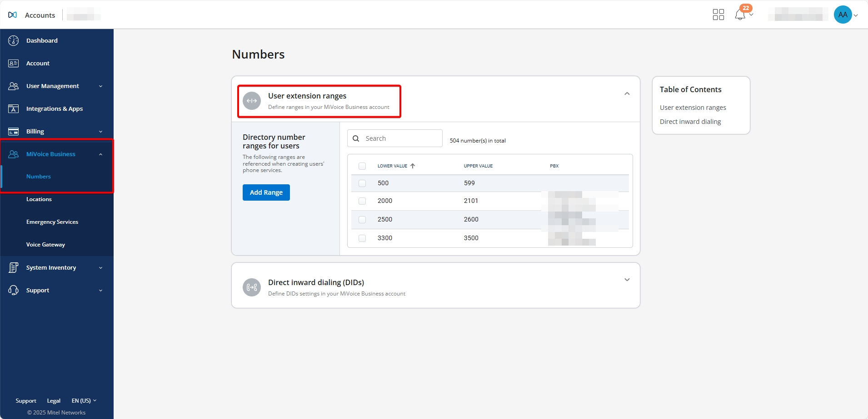Open the footer Support link
The height and width of the screenshot is (419, 868).
26,401
